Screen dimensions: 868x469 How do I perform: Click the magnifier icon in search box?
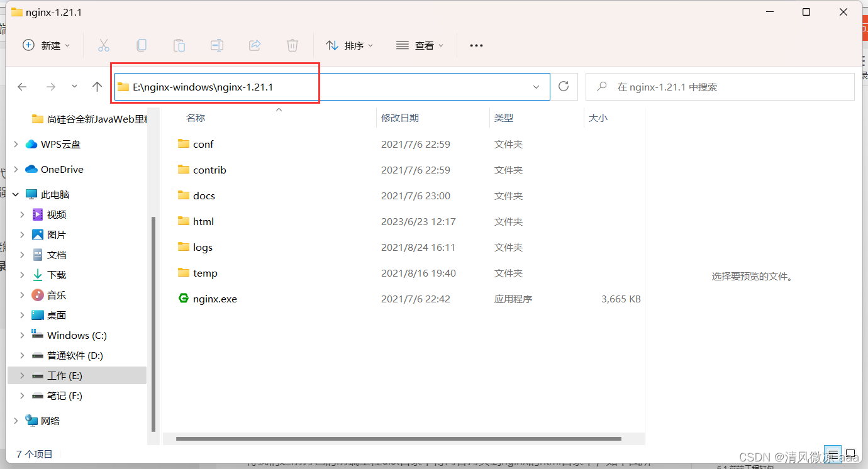point(602,87)
